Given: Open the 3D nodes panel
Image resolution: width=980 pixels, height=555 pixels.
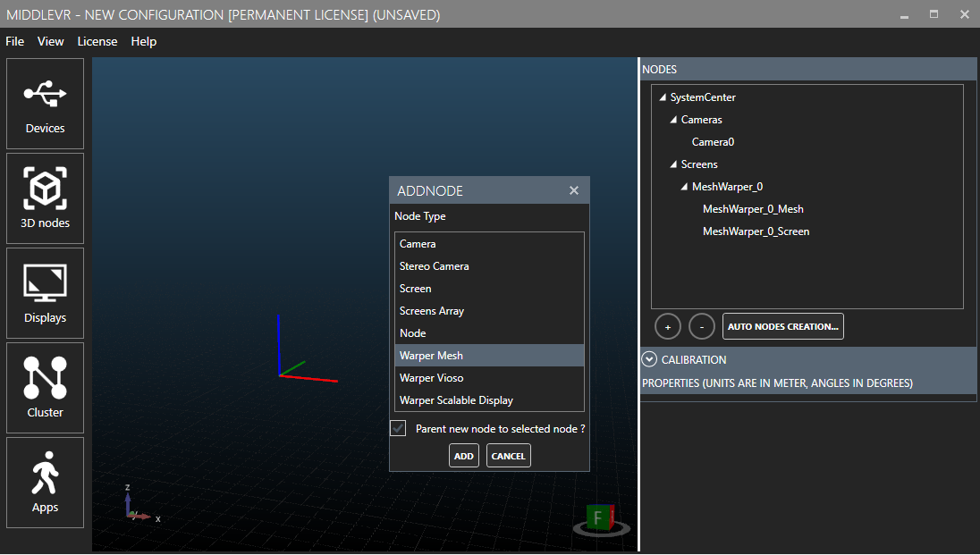Looking at the screenshot, I should tap(45, 198).
